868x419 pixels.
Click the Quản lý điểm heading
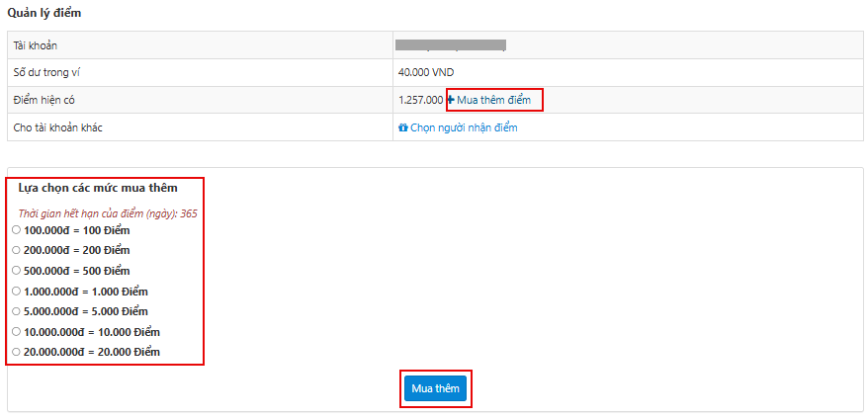pos(46,13)
